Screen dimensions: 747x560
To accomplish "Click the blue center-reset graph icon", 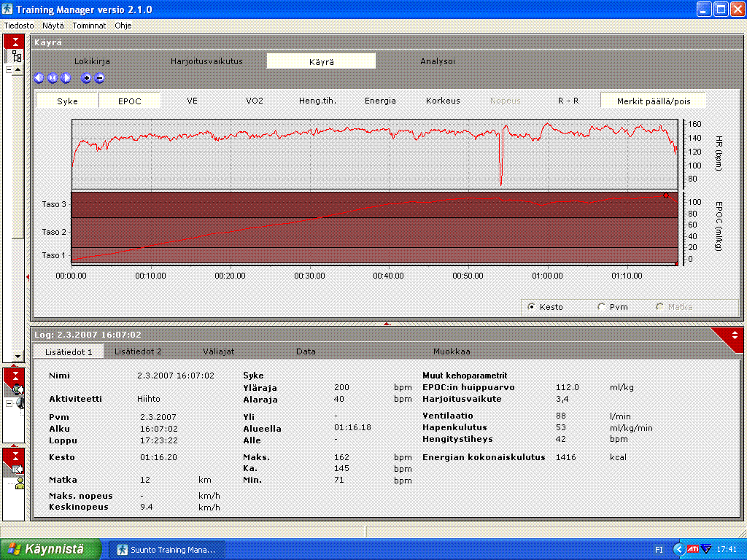I will tap(53, 78).
